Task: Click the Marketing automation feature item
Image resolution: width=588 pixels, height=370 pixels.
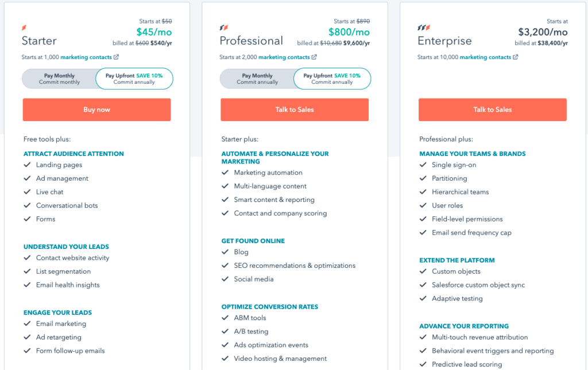Action: (x=268, y=173)
